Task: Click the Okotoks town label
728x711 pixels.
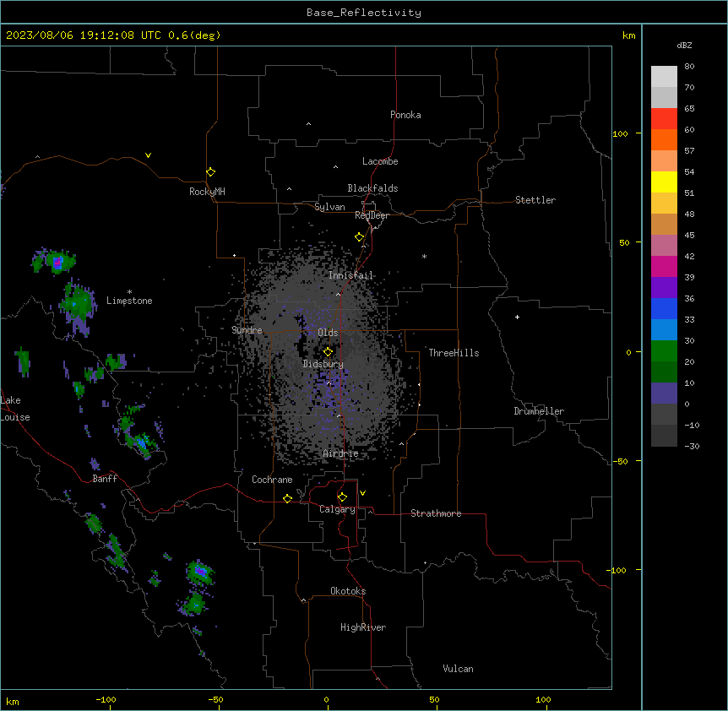Action: click(x=348, y=591)
